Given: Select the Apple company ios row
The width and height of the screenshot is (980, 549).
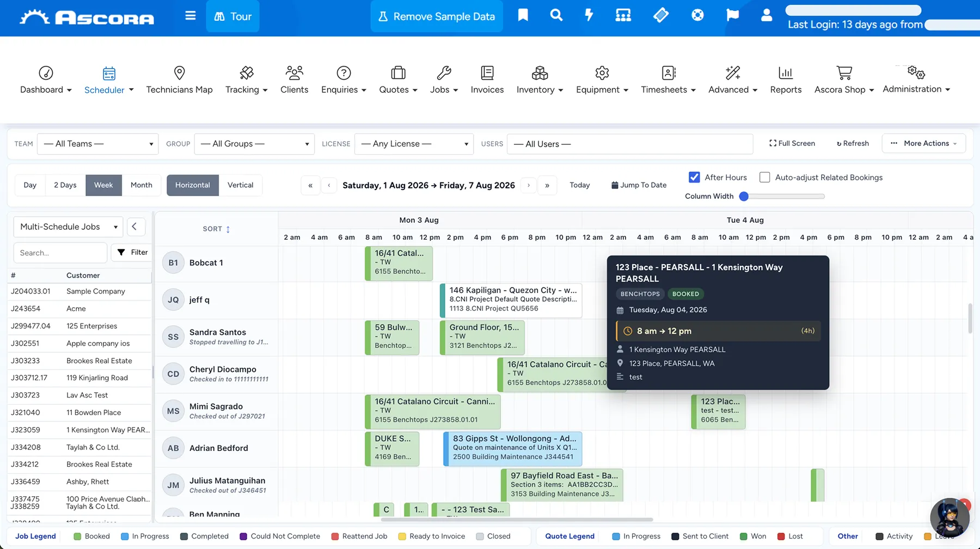Looking at the screenshot, I should [x=79, y=343].
